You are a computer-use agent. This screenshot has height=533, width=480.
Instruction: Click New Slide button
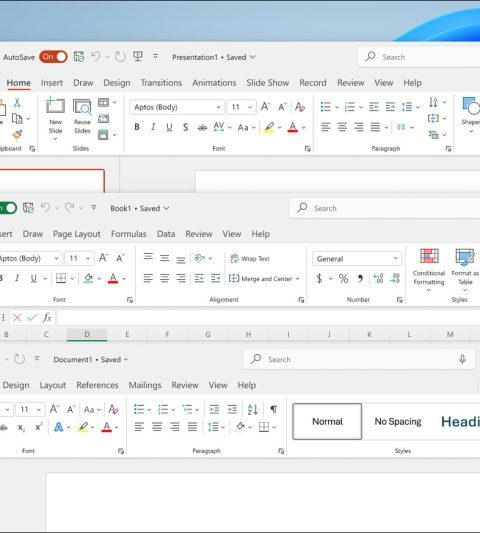pyautogui.click(x=55, y=119)
